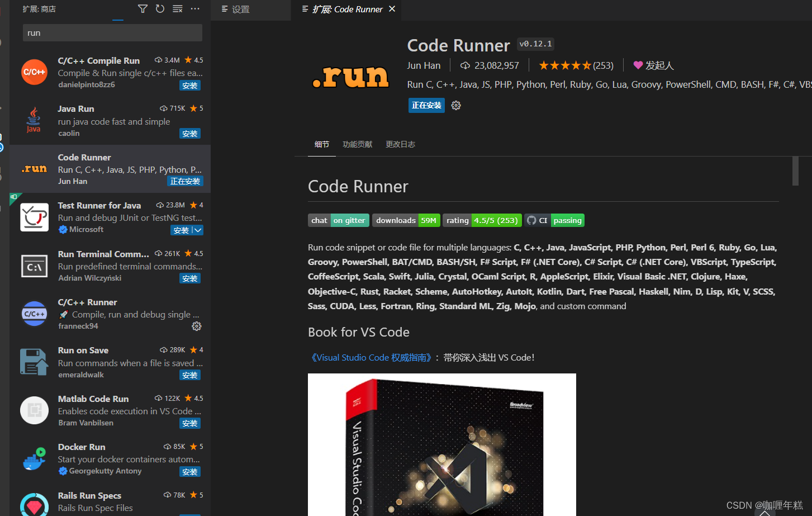
Task: Open Docker Run extension whale icon
Action: [34, 458]
